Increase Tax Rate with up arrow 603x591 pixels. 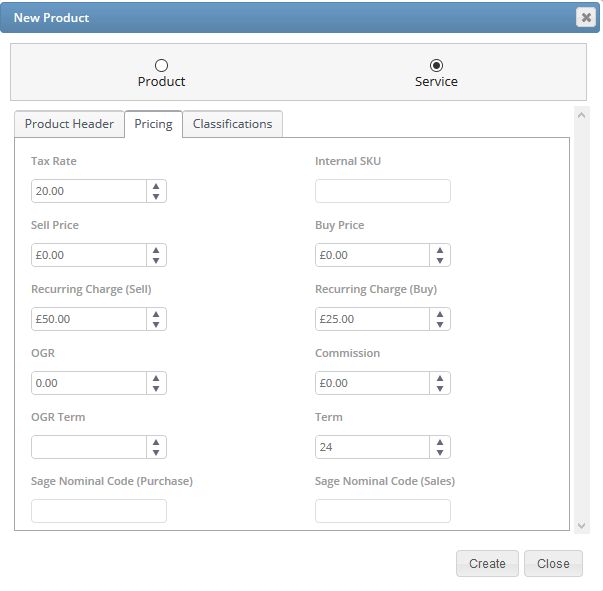pos(156,186)
